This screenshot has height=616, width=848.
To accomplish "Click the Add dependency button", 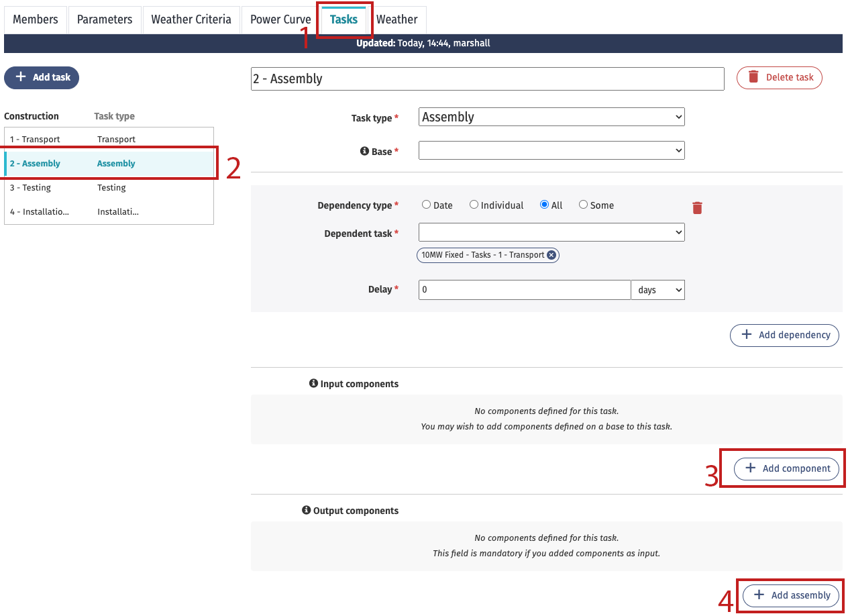I will point(784,335).
